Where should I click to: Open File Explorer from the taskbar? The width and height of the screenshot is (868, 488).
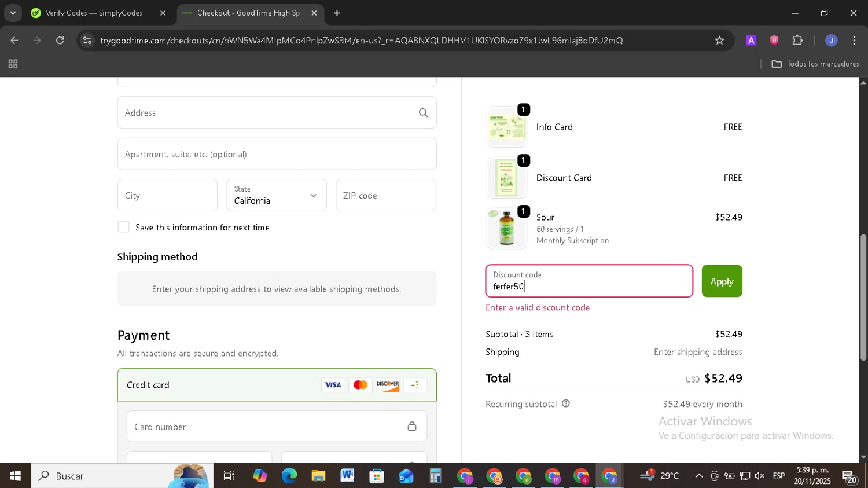[318, 476]
